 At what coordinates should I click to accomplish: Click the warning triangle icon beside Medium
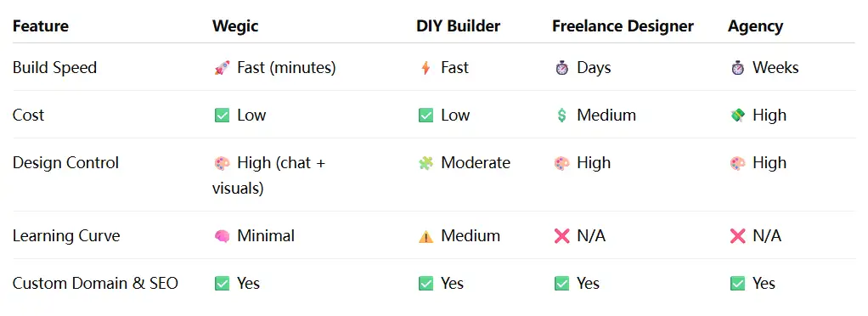[426, 236]
